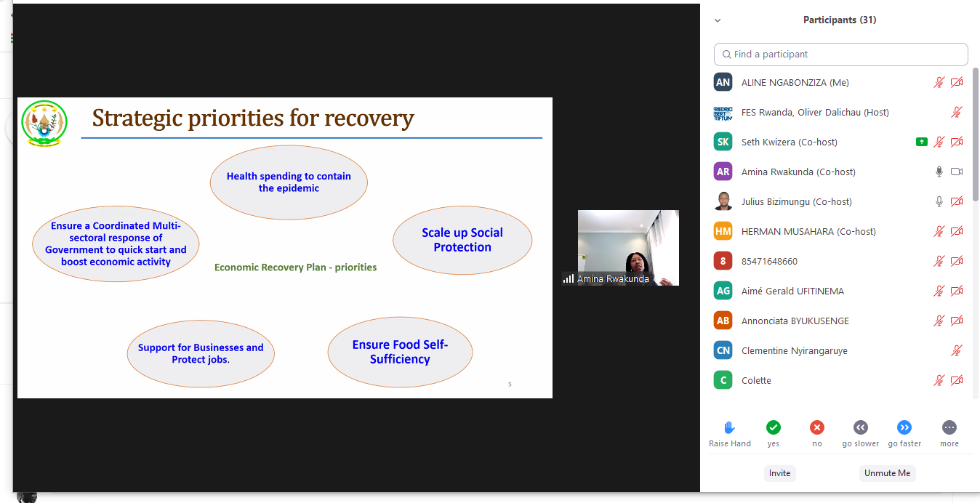Image resolution: width=980 pixels, height=503 pixels.
Task: Click the Unmute Me button
Action: click(x=887, y=473)
